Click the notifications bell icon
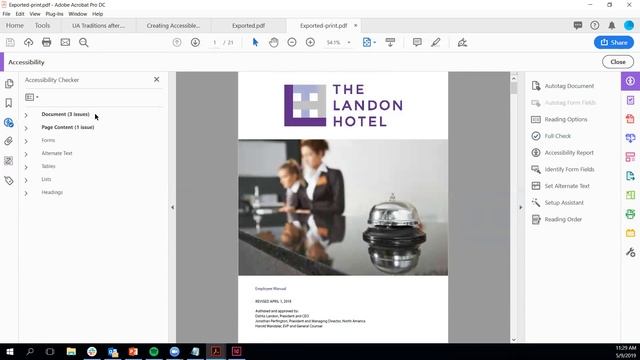 click(611, 26)
